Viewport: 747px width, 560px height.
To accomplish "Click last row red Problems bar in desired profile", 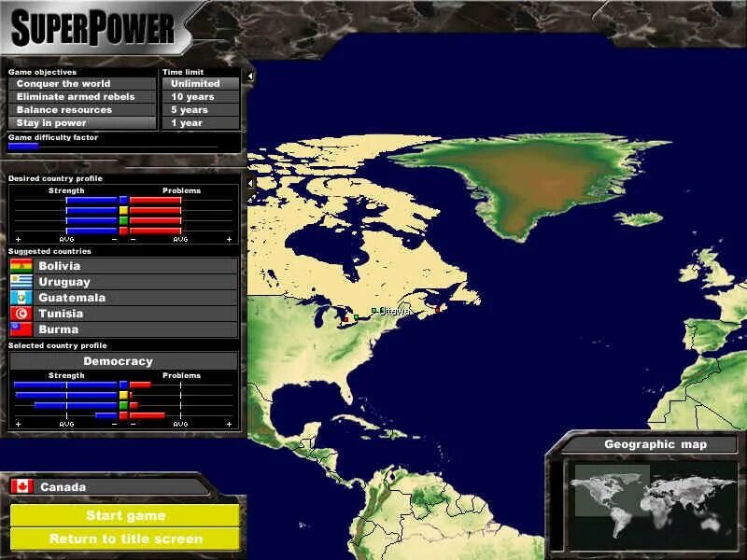I will (155, 231).
